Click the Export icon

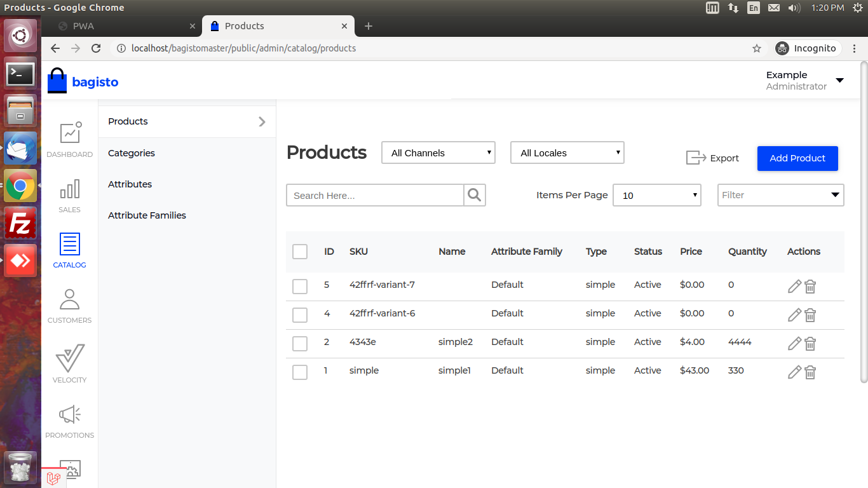click(712, 158)
